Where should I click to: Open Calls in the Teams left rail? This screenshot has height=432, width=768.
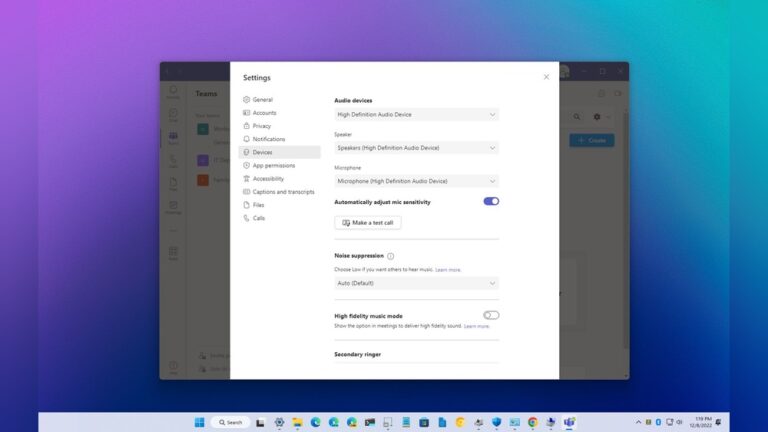[x=173, y=161]
